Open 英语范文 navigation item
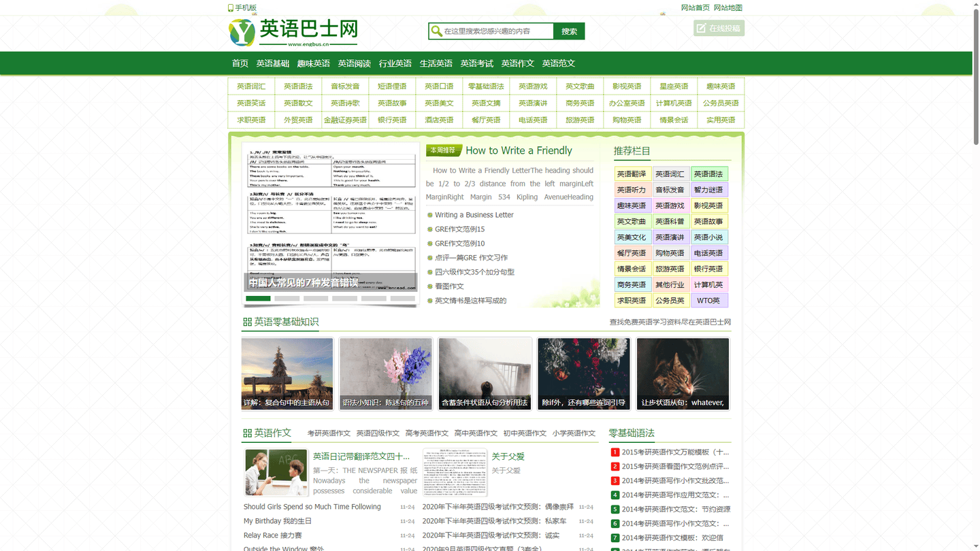 pos(559,63)
